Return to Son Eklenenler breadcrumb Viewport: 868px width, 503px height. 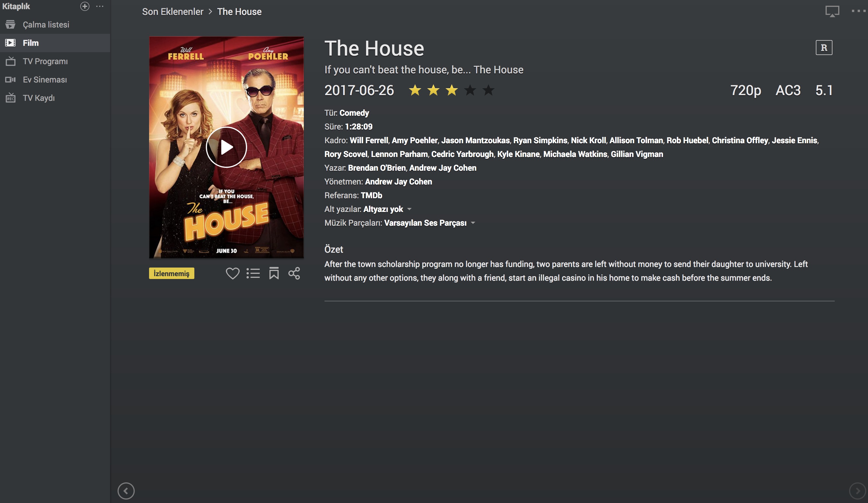pos(173,12)
